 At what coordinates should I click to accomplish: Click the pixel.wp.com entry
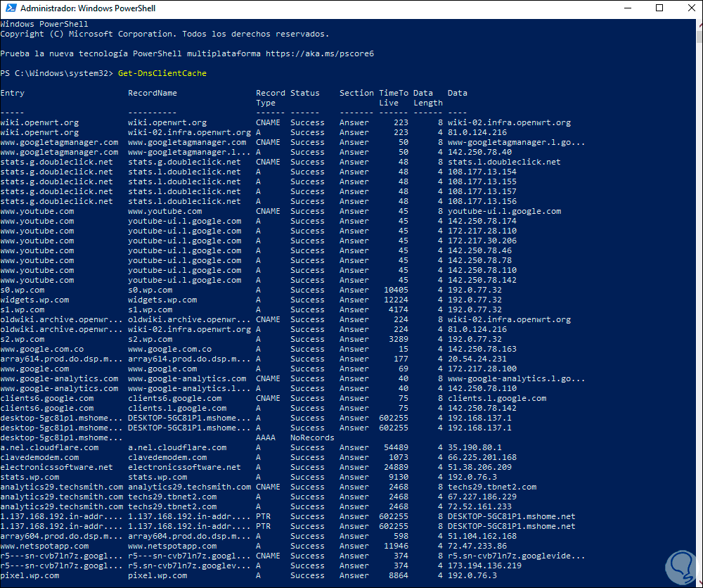point(30,576)
